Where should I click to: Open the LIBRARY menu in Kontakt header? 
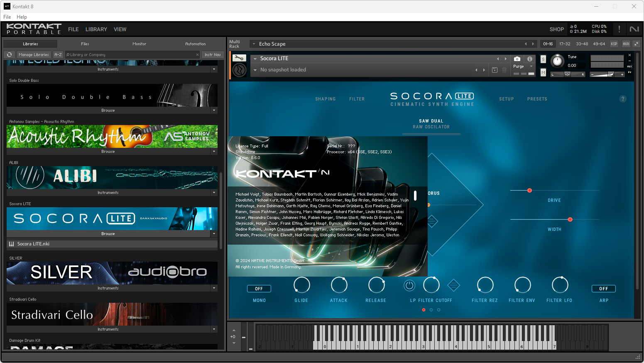coord(96,29)
